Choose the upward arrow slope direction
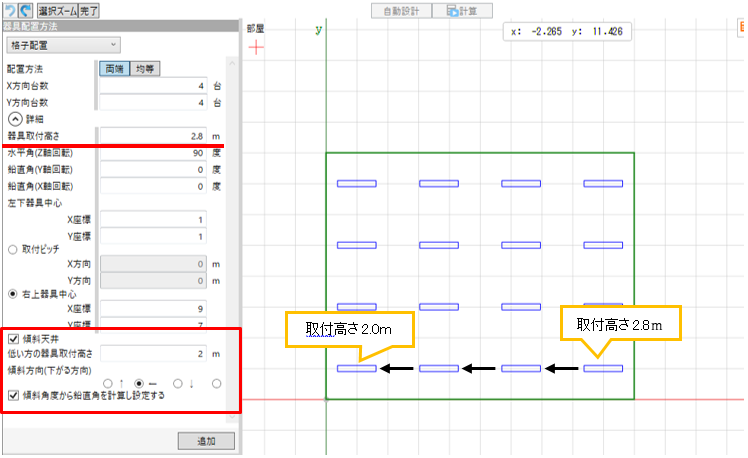Viewport: 748px width, 458px height. 108,382
